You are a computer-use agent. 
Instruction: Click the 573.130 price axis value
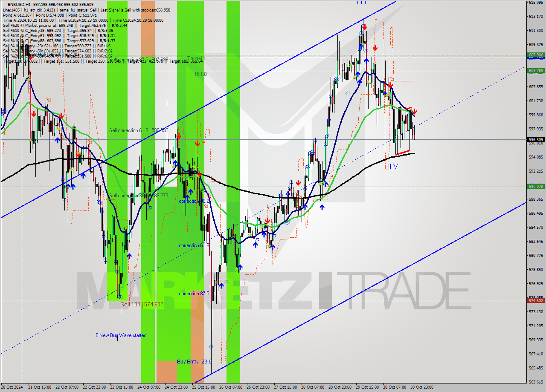coord(536,311)
